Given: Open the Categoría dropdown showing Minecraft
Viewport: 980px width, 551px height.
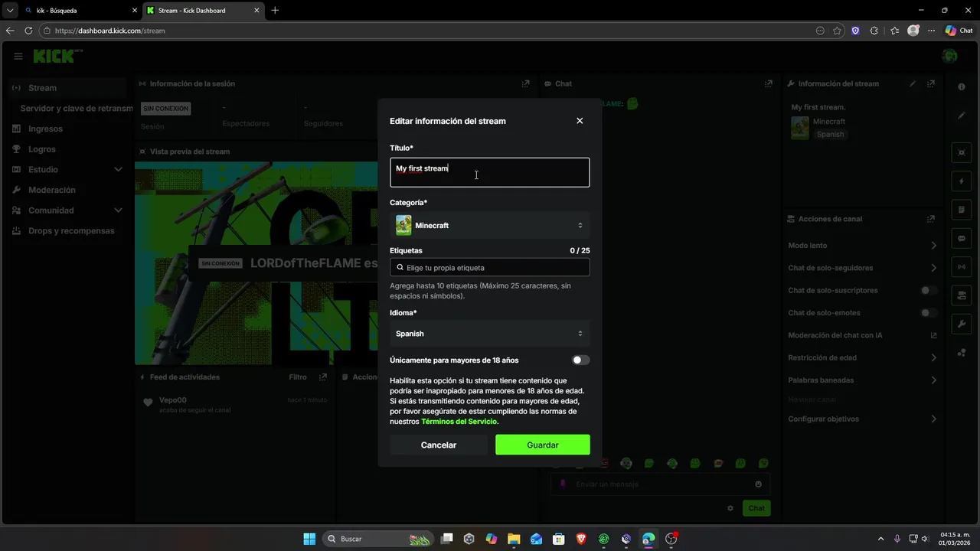Looking at the screenshot, I should (489, 225).
